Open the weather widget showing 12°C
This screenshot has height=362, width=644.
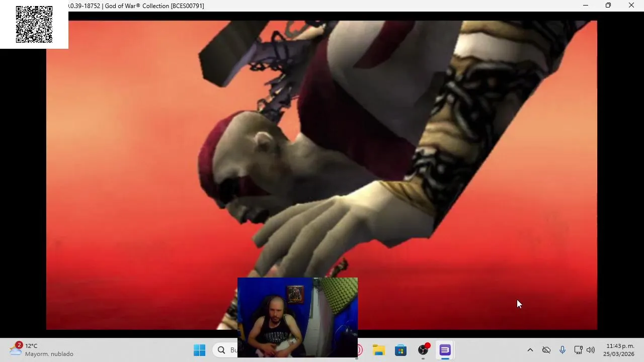(x=41, y=350)
